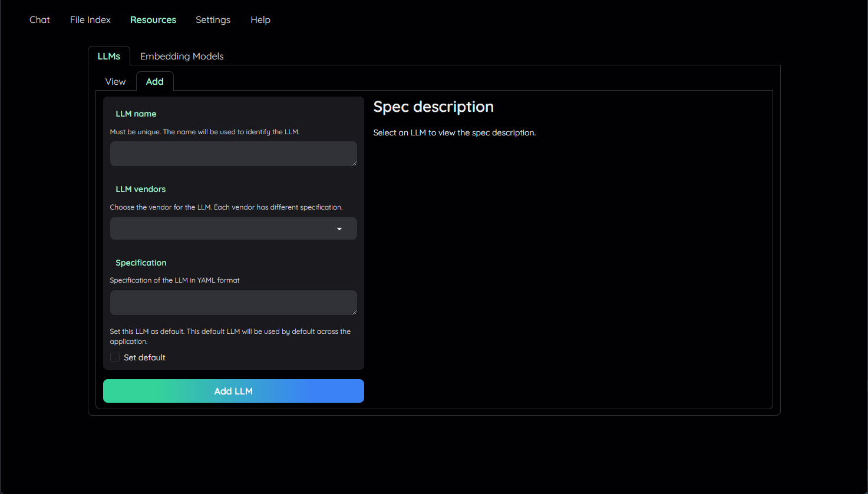Screen dimensions: 868x494
Task: Click the 'Select an LLM to view' message
Action: click(x=454, y=133)
